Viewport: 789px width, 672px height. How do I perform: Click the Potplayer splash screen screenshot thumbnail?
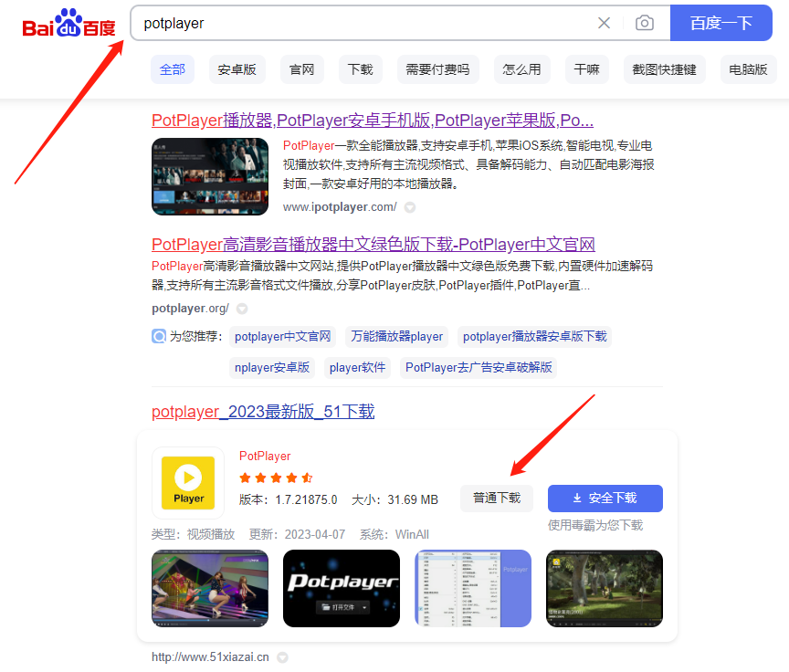click(341, 588)
